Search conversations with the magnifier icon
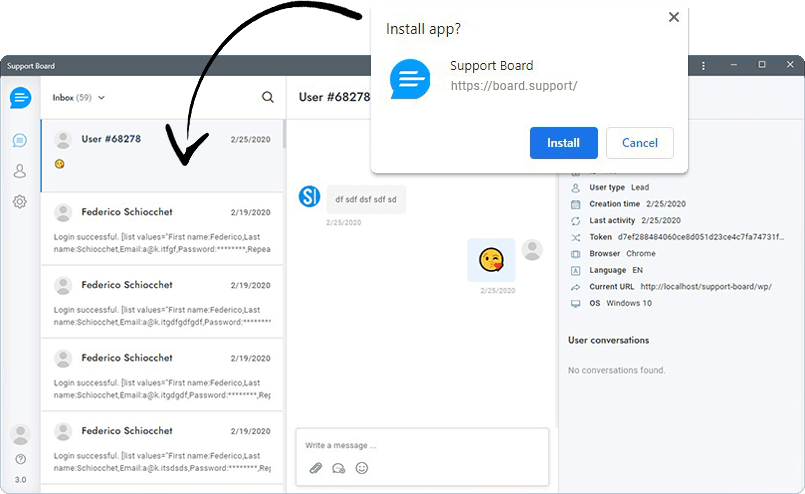805x494 pixels. tap(267, 97)
